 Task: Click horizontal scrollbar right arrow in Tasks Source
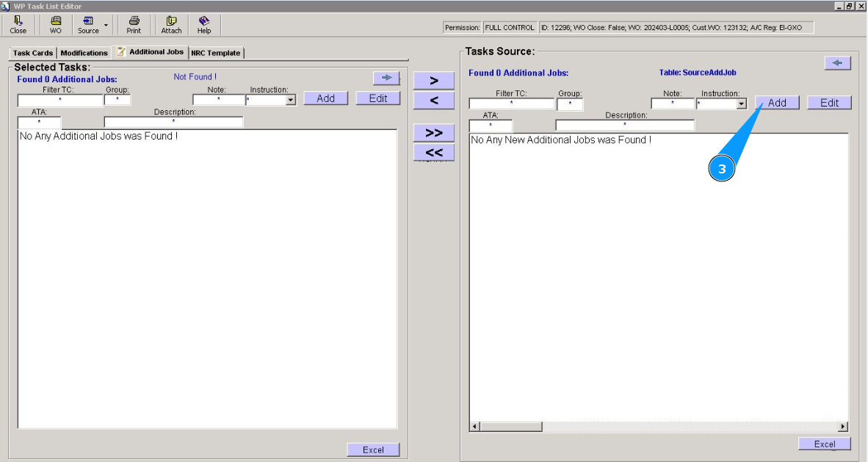[x=842, y=427]
